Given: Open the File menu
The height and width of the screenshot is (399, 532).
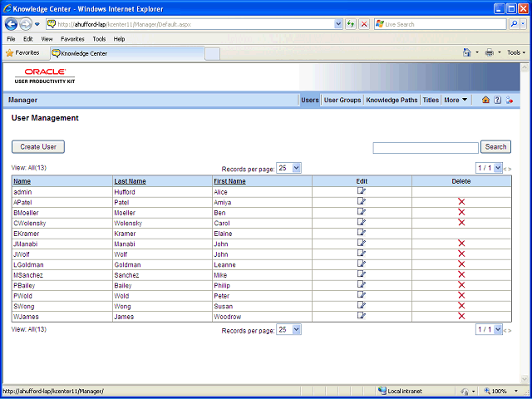Looking at the screenshot, I should tap(11, 39).
